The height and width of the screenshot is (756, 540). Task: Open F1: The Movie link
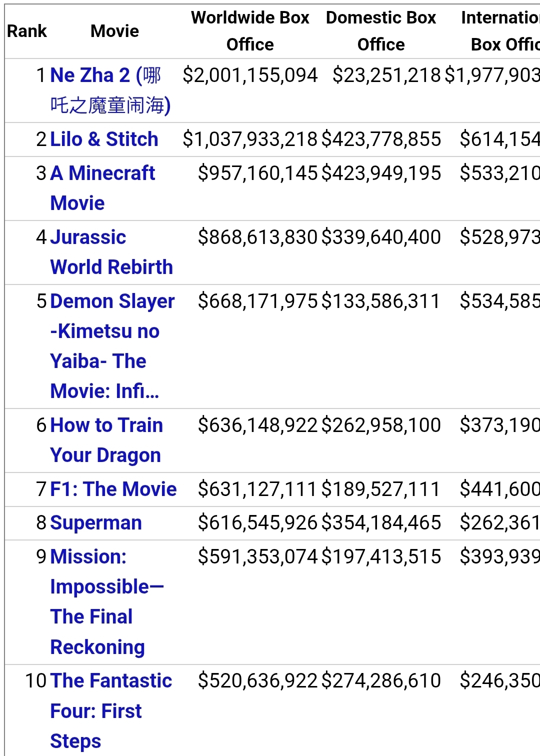[x=113, y=489]
